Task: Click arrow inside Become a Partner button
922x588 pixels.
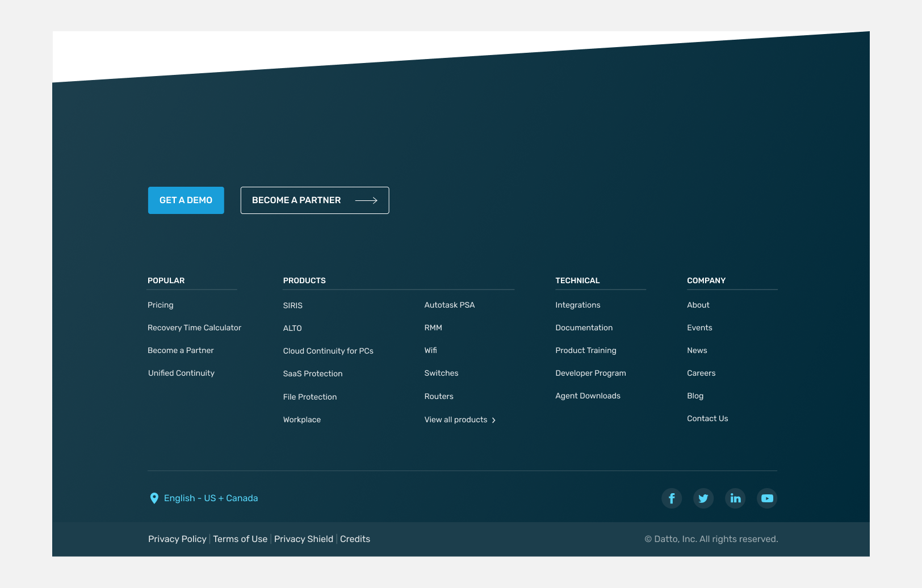Action: click(366, 200)
